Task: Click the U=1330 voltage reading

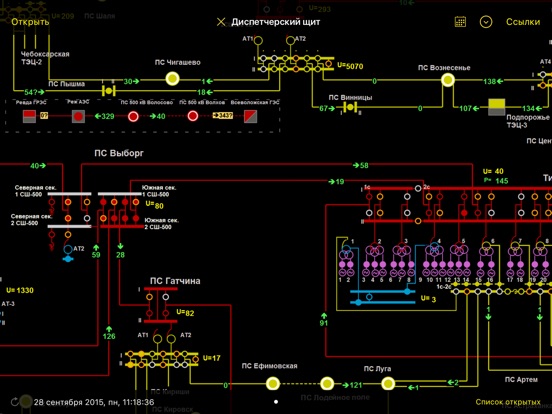Action: coord(20,290)
